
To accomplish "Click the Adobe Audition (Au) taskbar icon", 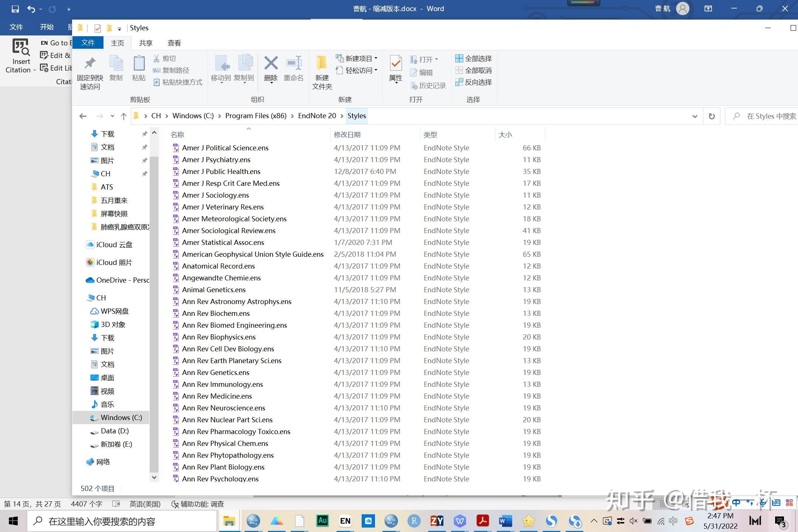I will tap(322, 521).
